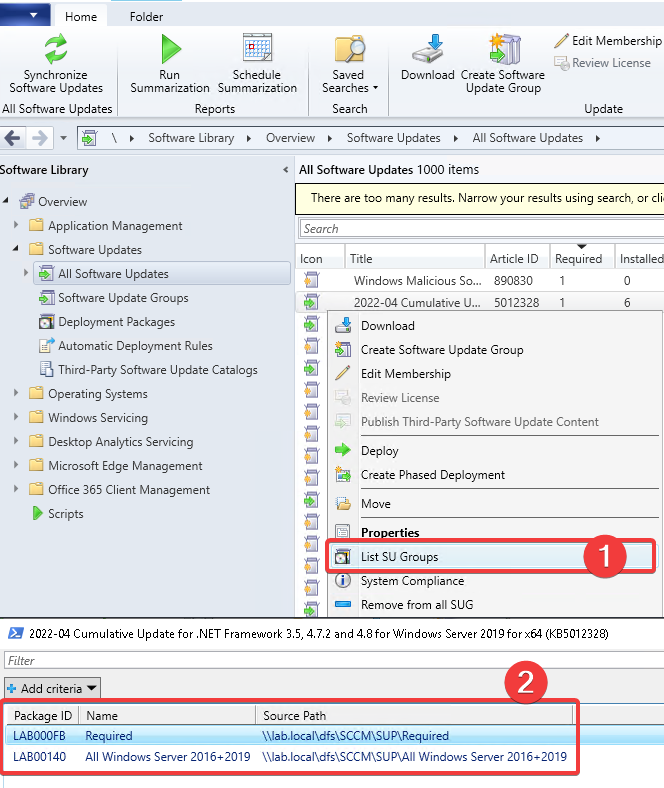
Task: Open Office 365 Client Management folder
Action: coord(129,490)
